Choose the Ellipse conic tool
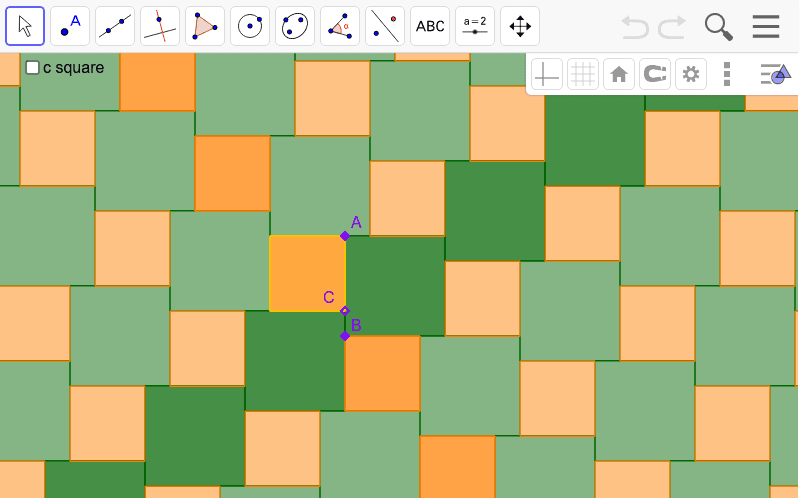Screen dimensions: 800x500 click(295, 26)
